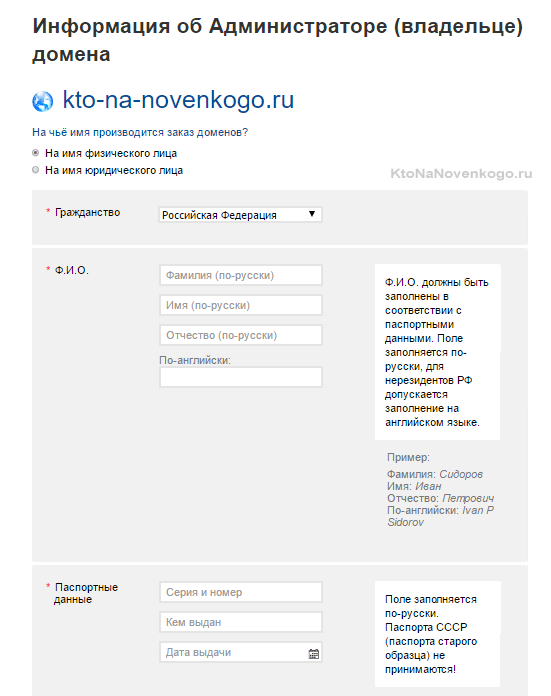The image size is (551, 696).
Task: Click the Серия и номер field
Action: click(241, 592)
